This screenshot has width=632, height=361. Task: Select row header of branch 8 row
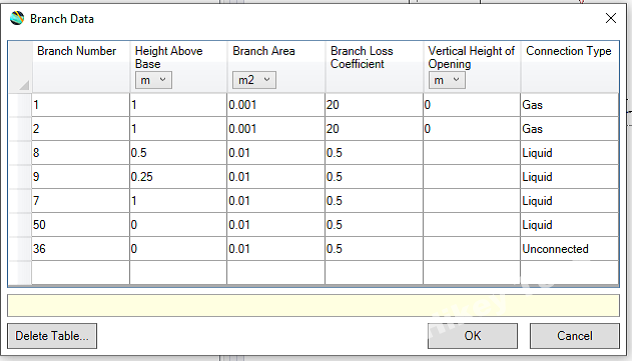tap(20, 153)
